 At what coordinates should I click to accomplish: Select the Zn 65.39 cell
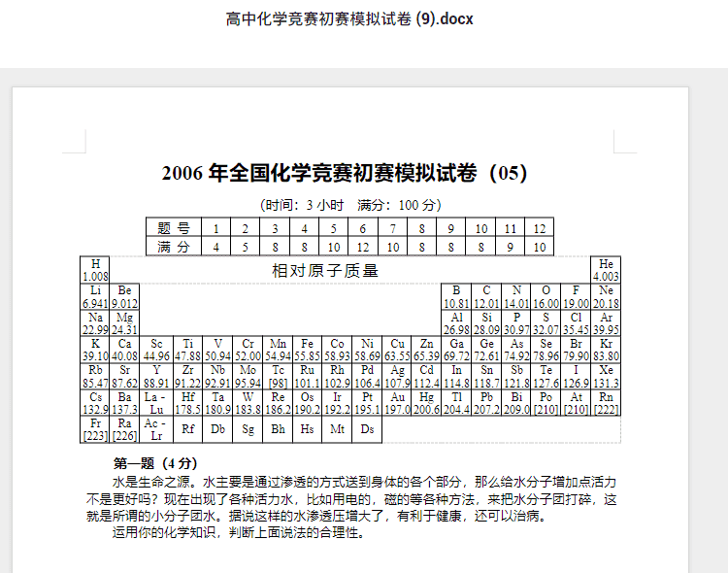tap(427, 350)
